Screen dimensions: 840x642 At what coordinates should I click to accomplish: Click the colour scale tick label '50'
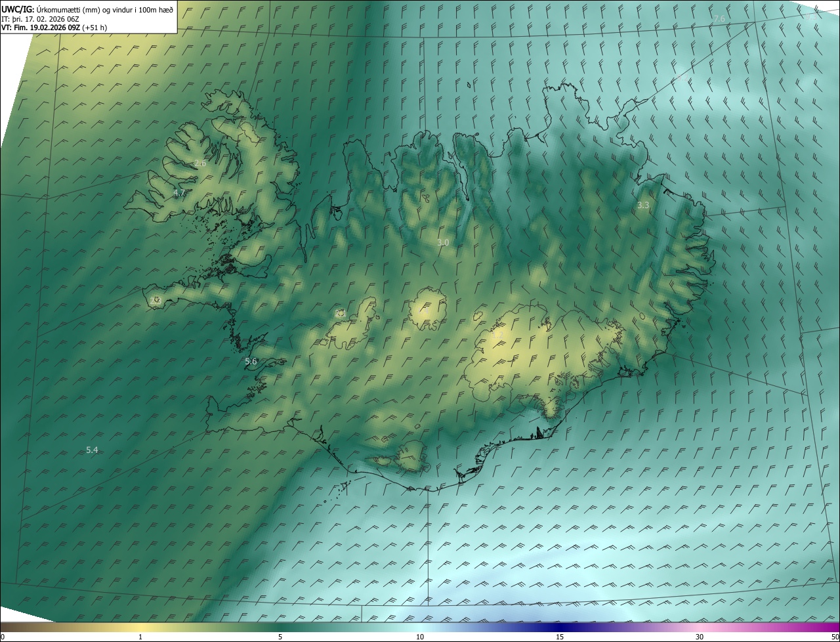click(835, 637)
